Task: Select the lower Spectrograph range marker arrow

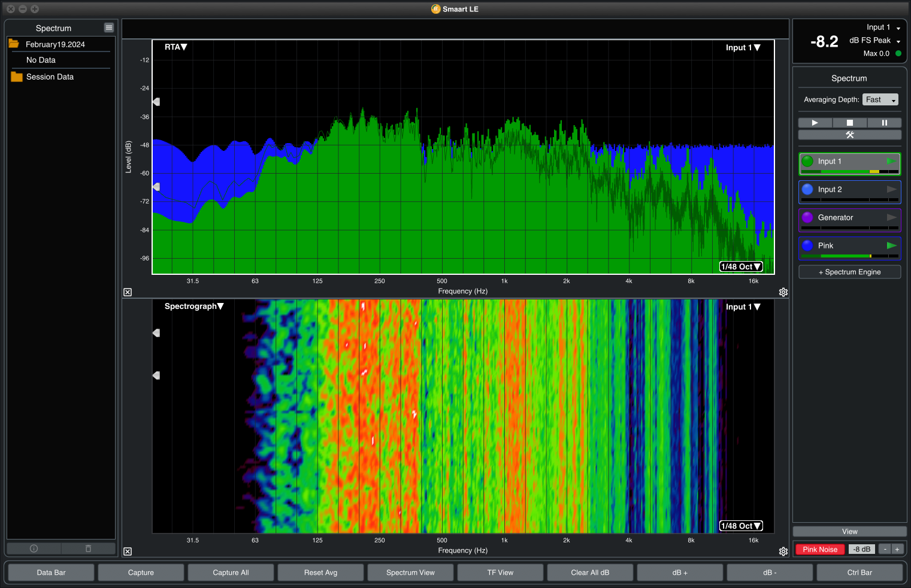Action: [156, 375]
